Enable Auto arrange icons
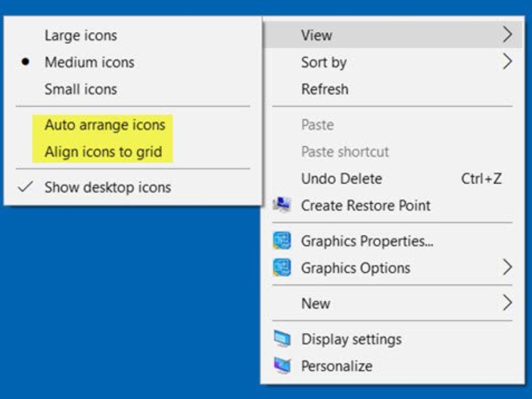The width and height of the screenshot is (532, 399). click(x=105, y=125)
